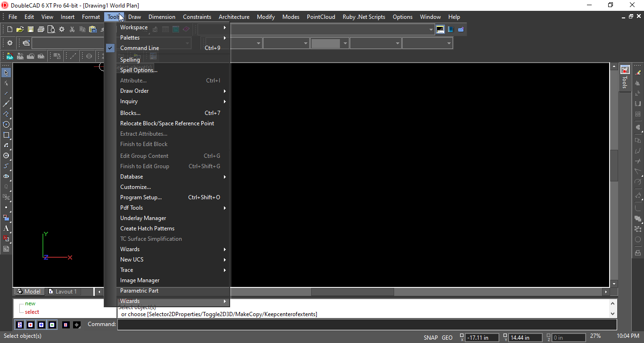The width and height of the screenshot is (644, 343).
Task: Click Relocate Block/Space Reference Point
Action: pos(167,123)
